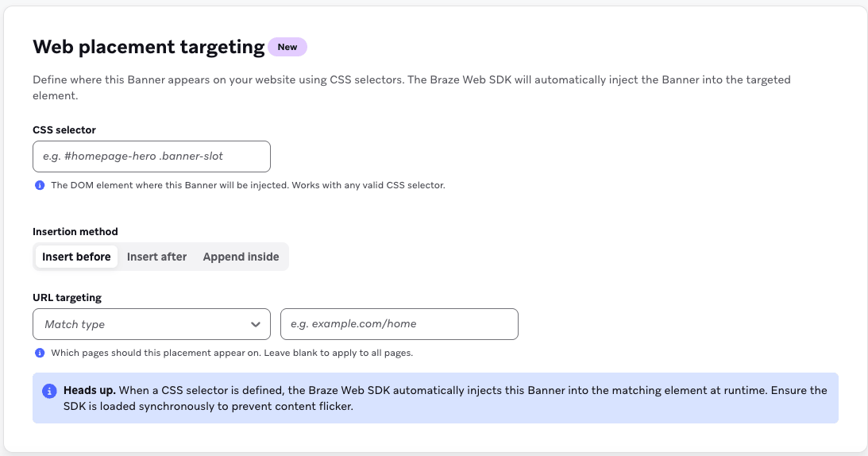Click the Define where this Banner appears description
The width and height of the screenshot is (868, 456).
(411, 87)
